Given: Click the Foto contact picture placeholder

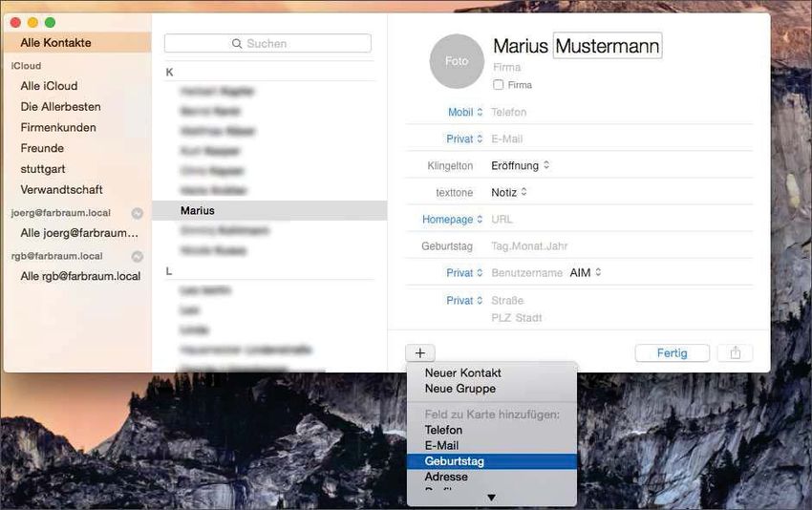Looking at the screenshot, I should click(457, 60).
